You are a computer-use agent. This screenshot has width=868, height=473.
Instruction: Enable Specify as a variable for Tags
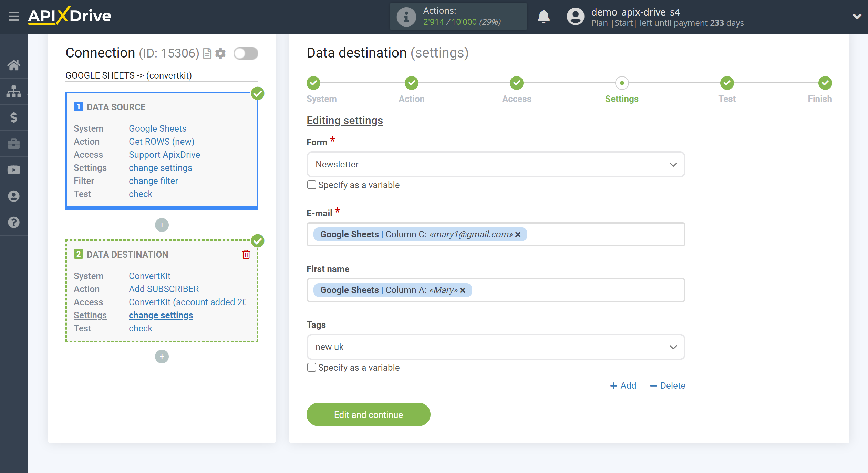pos(311,367)
